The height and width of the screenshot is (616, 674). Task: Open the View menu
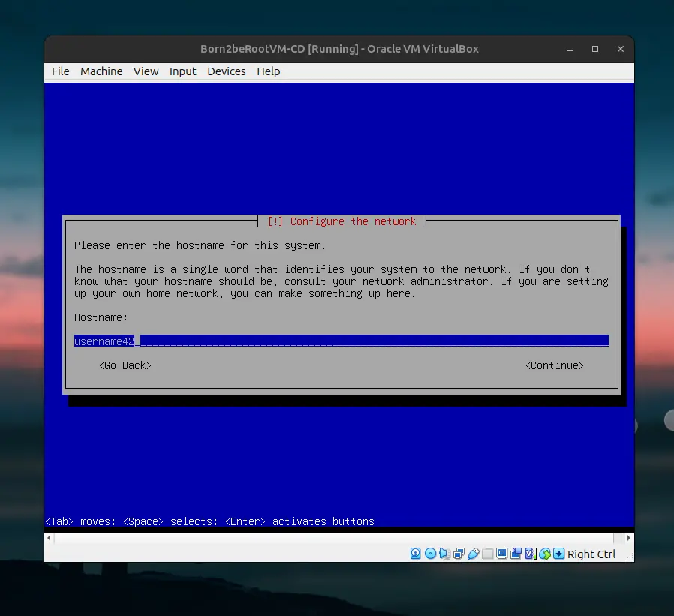pyautogui.click(x=146, y=71)
